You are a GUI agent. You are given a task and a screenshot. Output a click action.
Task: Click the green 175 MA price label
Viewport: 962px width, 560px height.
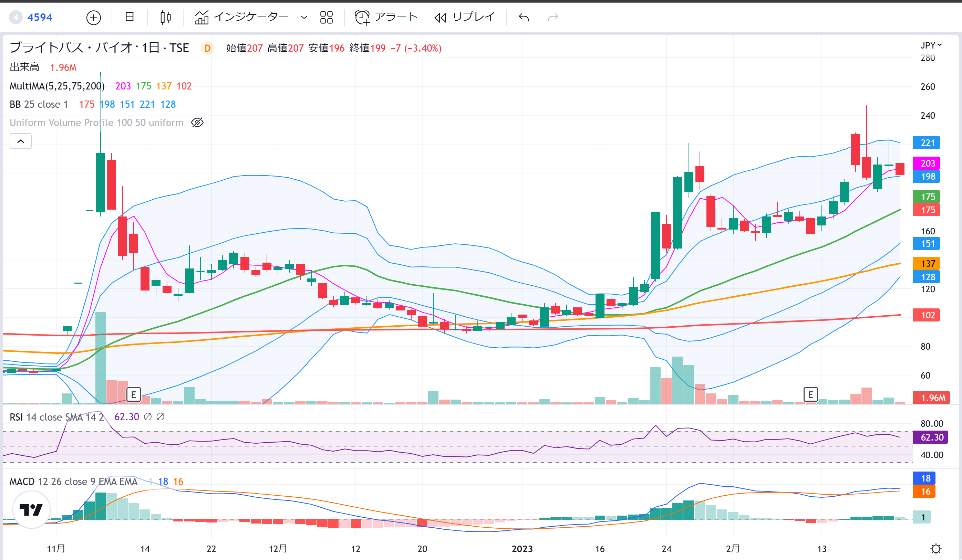[927, 197]
